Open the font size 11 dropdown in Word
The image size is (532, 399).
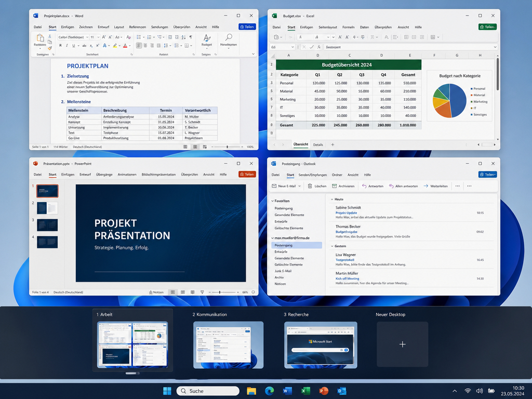[x=98, y=37]
